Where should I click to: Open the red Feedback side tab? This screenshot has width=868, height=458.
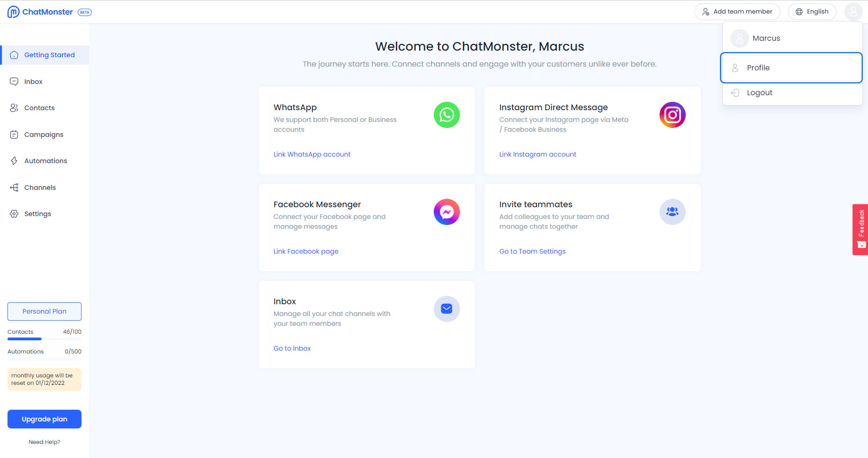coord(861,230)
